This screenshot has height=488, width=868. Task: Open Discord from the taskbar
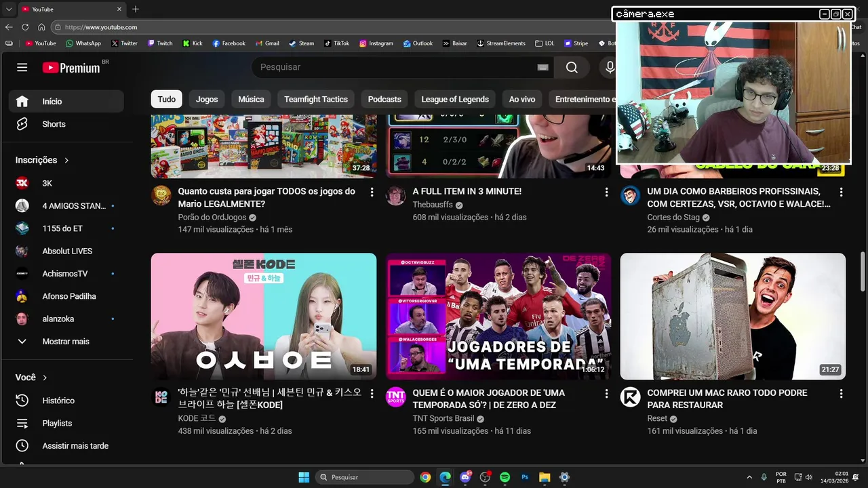tap(465, 477)
